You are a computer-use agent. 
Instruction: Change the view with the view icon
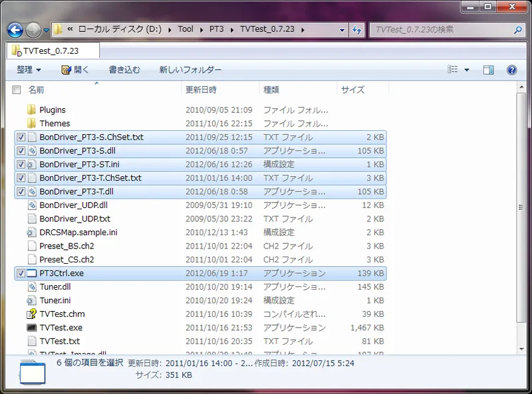(x=452, y=70)
